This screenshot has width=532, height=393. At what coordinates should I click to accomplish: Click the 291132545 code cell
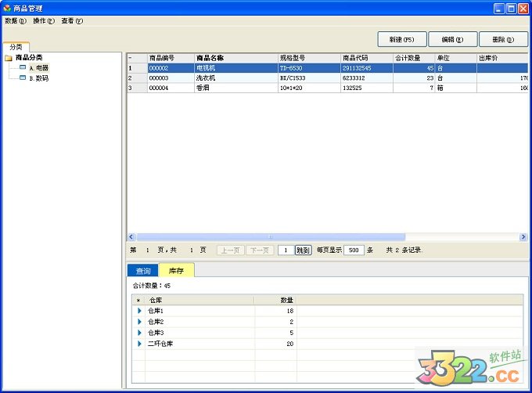[367, 68]
